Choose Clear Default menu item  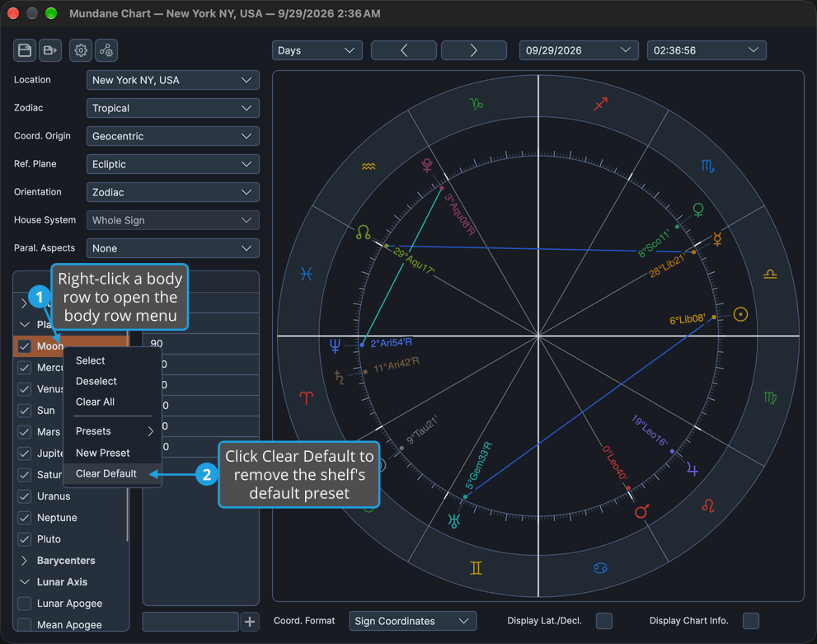tap(113, 473)
